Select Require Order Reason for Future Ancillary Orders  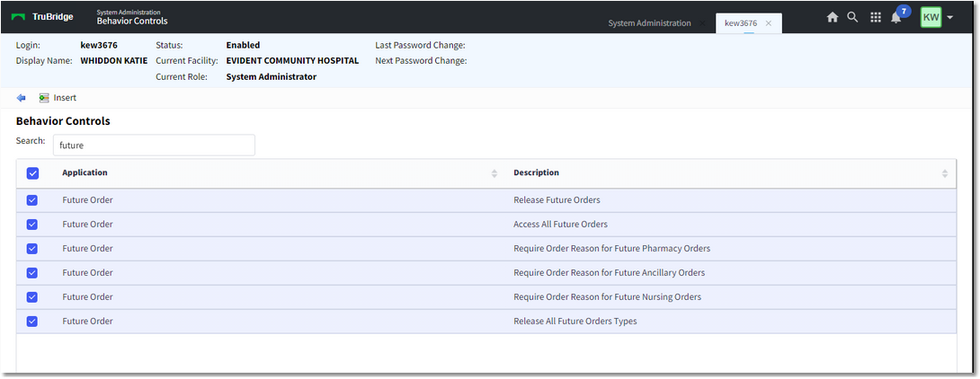pos(610,273)
